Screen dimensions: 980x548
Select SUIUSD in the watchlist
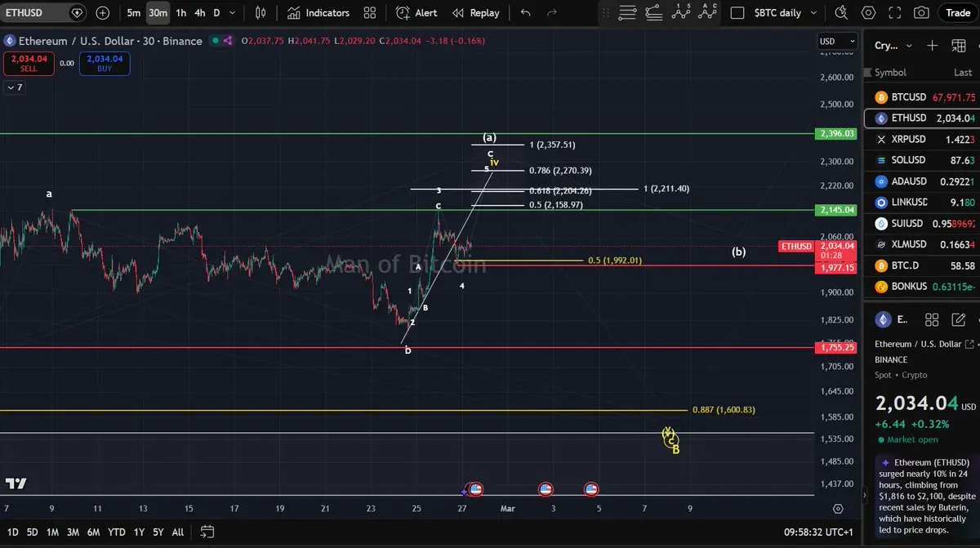click(x=924, y=223)
